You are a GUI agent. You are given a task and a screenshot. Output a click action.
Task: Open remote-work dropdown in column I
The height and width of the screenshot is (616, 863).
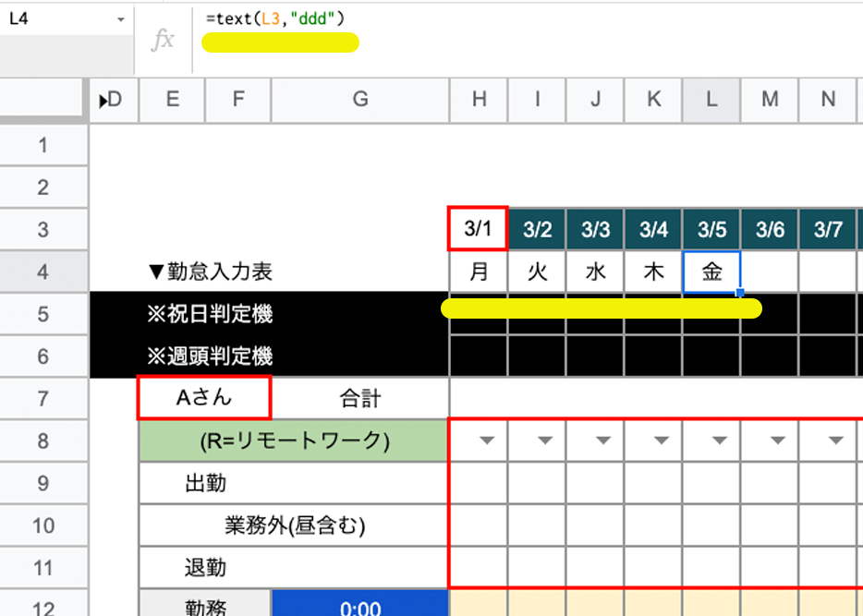tap(545, 441)
